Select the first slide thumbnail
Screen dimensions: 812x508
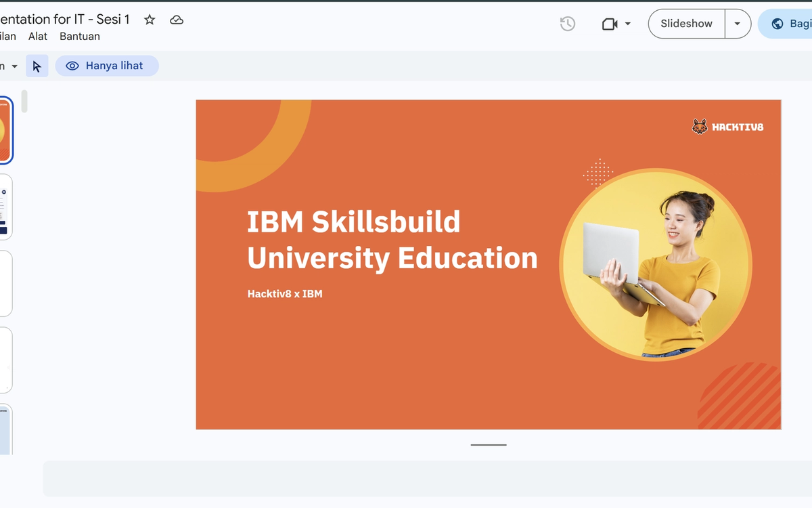[5, 131]
